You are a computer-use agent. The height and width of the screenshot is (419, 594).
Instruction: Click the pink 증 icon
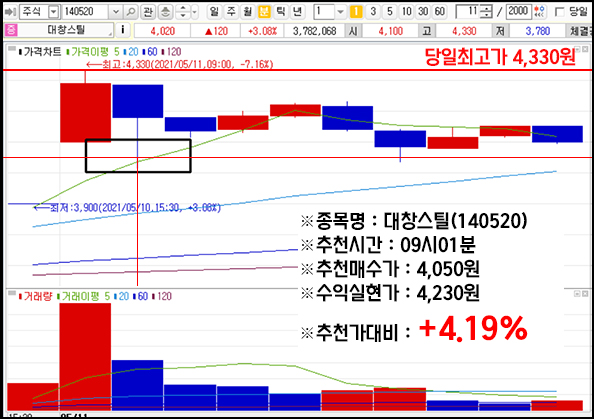[11, 30]
